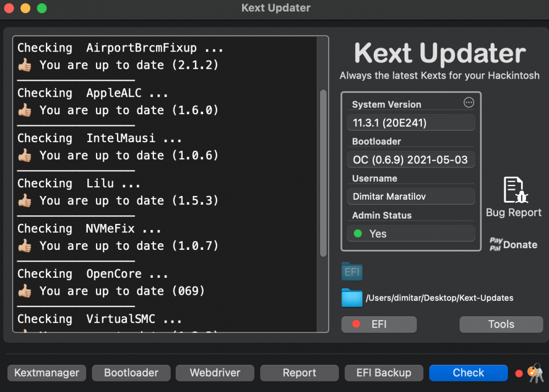
Task: Click the PayPal Donate icon
Action: point(496,244)
